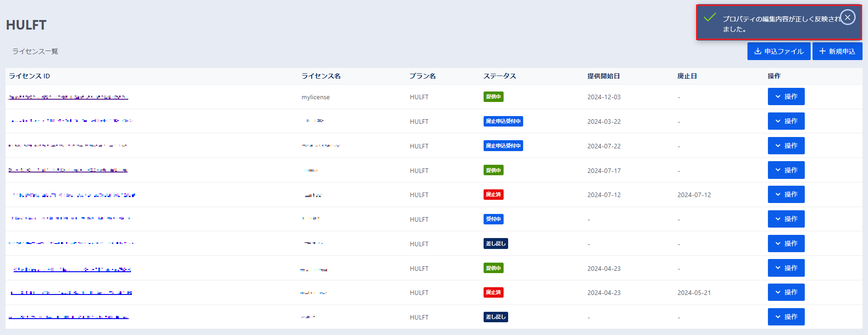Open 操作 dropdown for the mylicense row

click(786, 96)
